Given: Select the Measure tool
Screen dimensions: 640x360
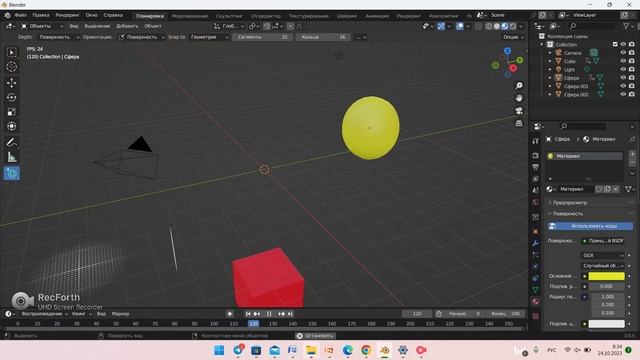Looking at the screenshot, I should pos(11,157).
